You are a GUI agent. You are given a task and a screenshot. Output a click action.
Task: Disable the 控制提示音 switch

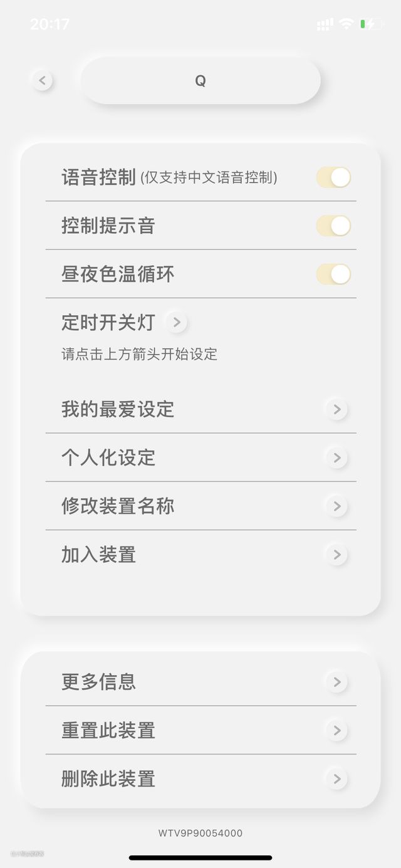(x=333, y=226)
